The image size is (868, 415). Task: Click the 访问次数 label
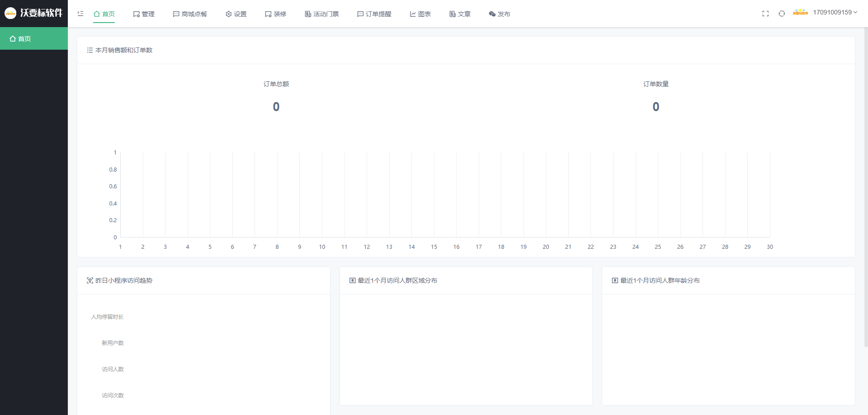click(x=113, y=396)
